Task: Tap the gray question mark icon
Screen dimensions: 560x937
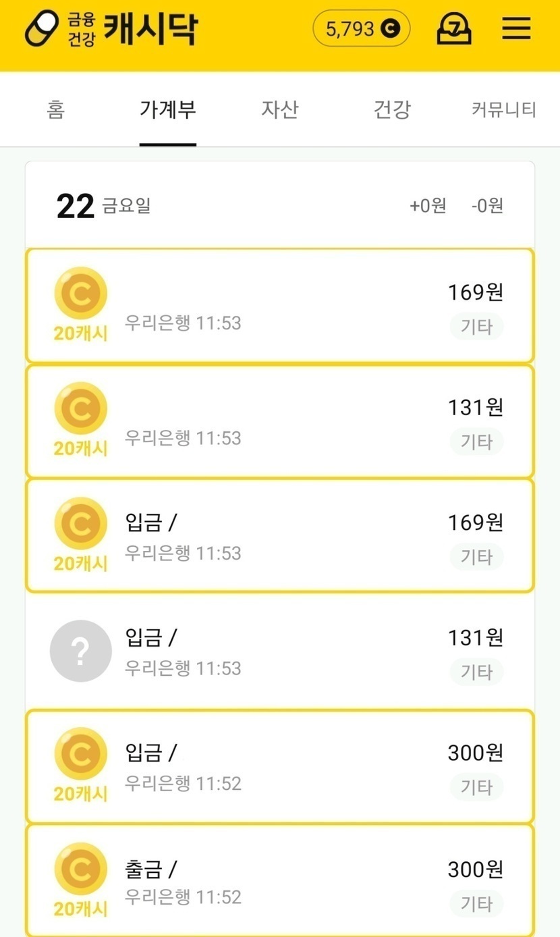Action: (x=80, y=651)
